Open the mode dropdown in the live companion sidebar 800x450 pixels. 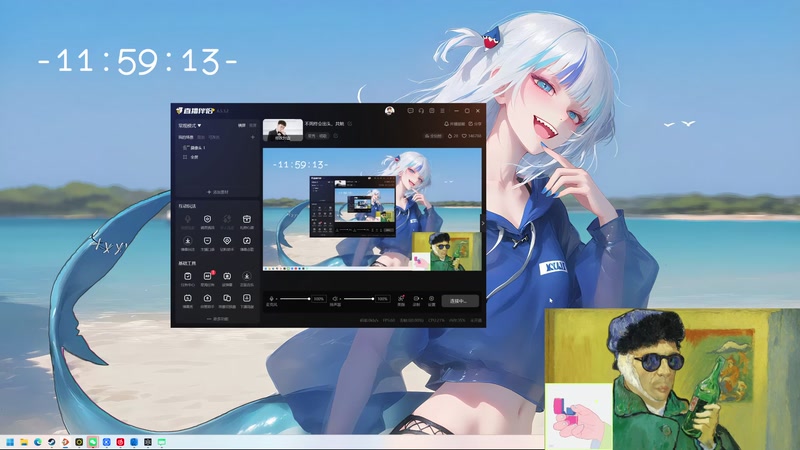tap(189, 126)
